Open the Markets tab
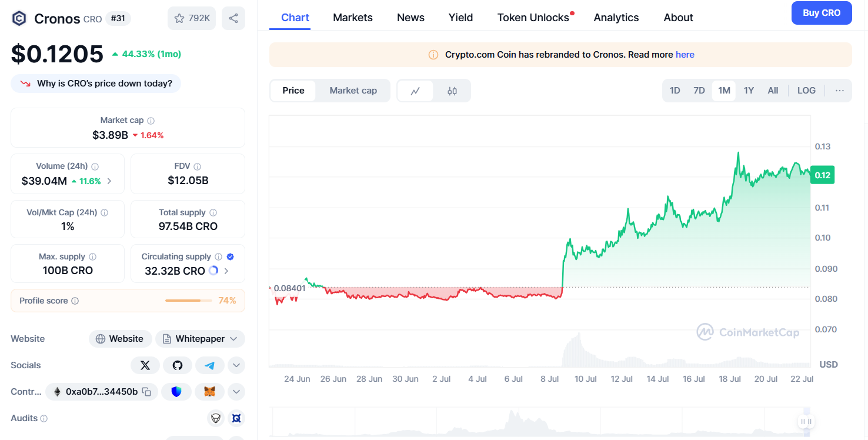The image size is (868, 440). pos(353,18)
